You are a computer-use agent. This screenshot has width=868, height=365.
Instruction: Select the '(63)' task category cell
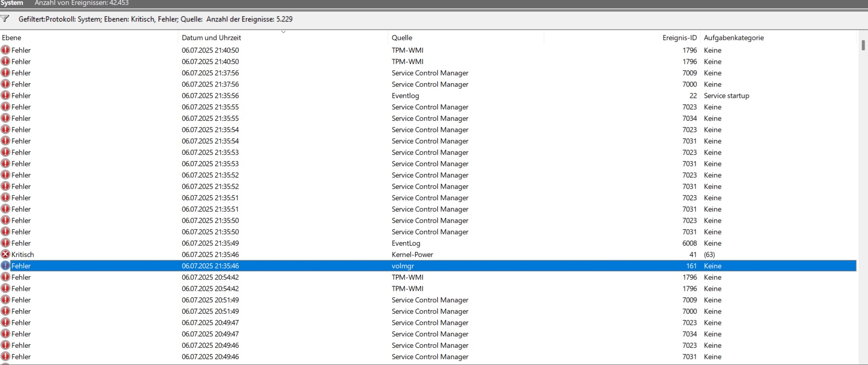709,254
